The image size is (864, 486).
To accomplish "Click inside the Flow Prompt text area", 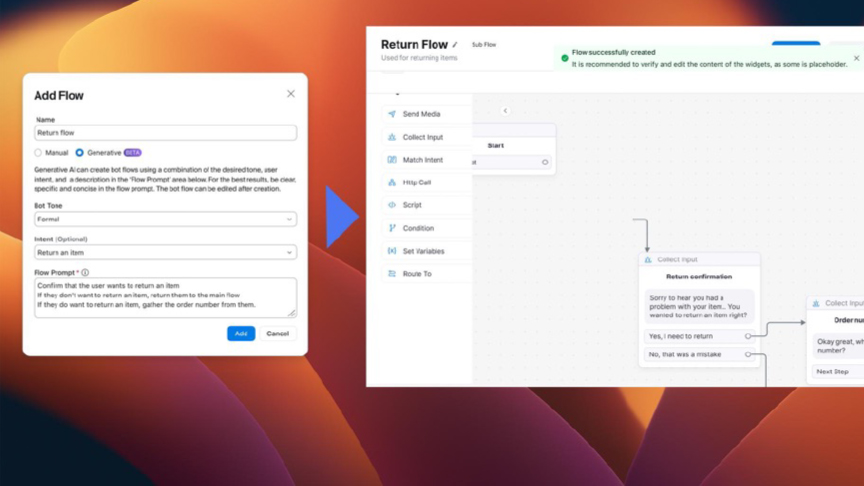I will pyautogui.click(x=165, y=298).
